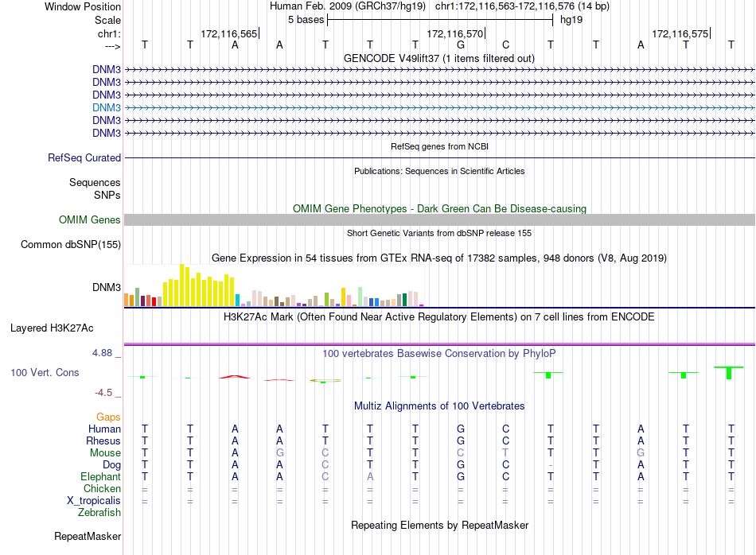Image resolution: width=756 pixels, height=555 pixels.
Task: Click the "Common dbSNP(155)" track label
Action: pos(71,244)
